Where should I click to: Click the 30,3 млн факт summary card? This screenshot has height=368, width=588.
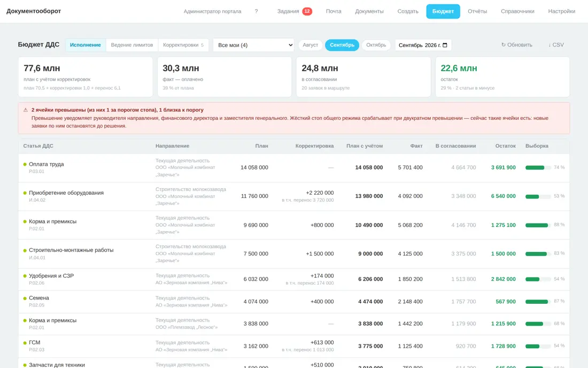click(x=225, y=77)
